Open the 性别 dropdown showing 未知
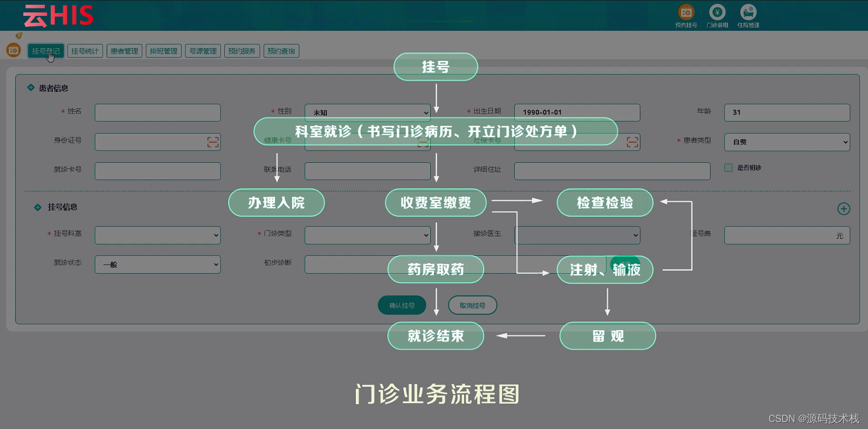The image size is (868, 429). click(367, 113)
